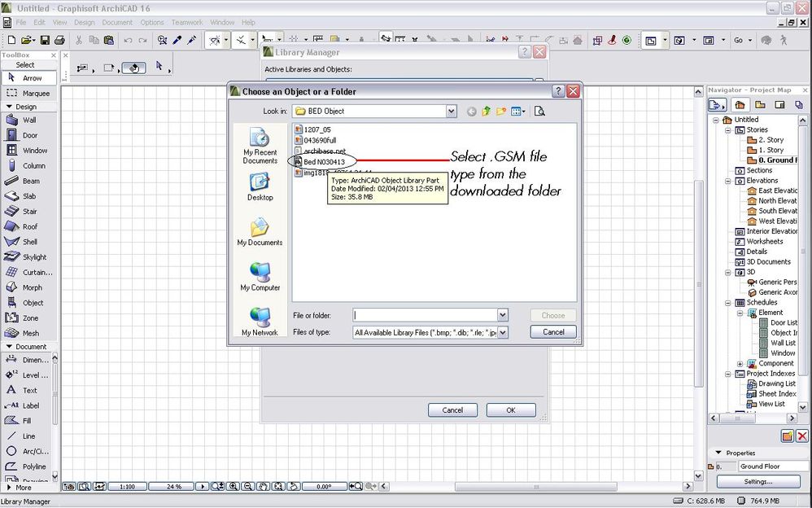
Task: Select the 1207_05 file
Action: pyautogui.click(x=312, y=129)
